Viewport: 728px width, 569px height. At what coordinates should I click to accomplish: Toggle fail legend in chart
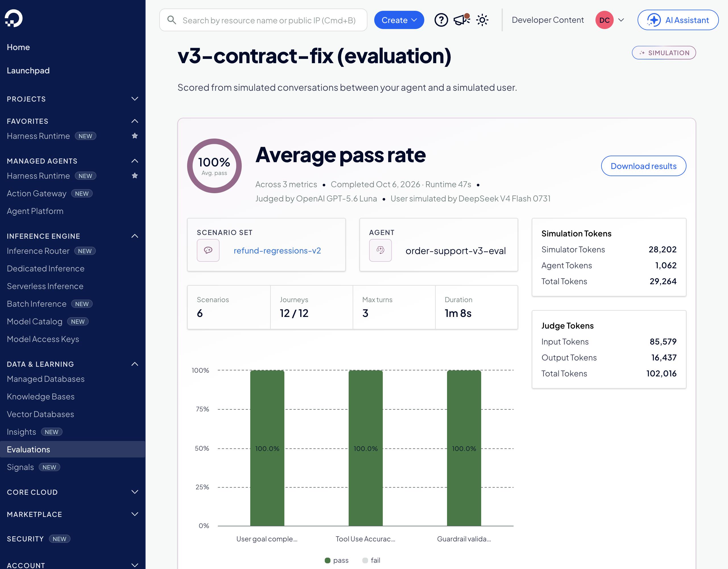tap(371, 560)
